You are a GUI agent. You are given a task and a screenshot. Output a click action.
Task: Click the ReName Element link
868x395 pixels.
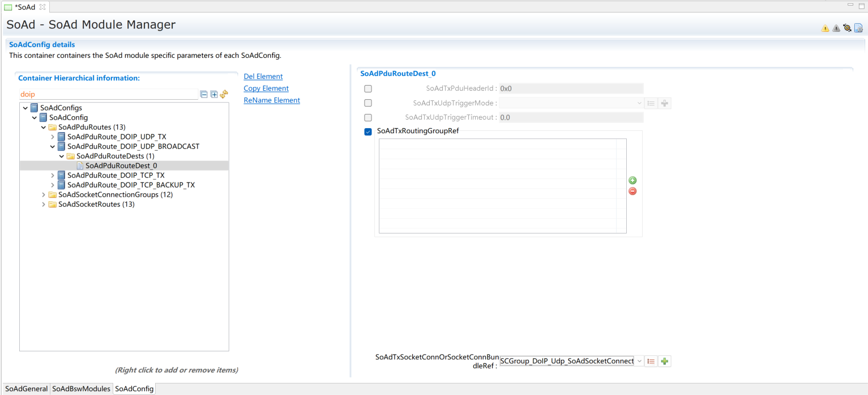pyautogui.click(x=271, y=100)
